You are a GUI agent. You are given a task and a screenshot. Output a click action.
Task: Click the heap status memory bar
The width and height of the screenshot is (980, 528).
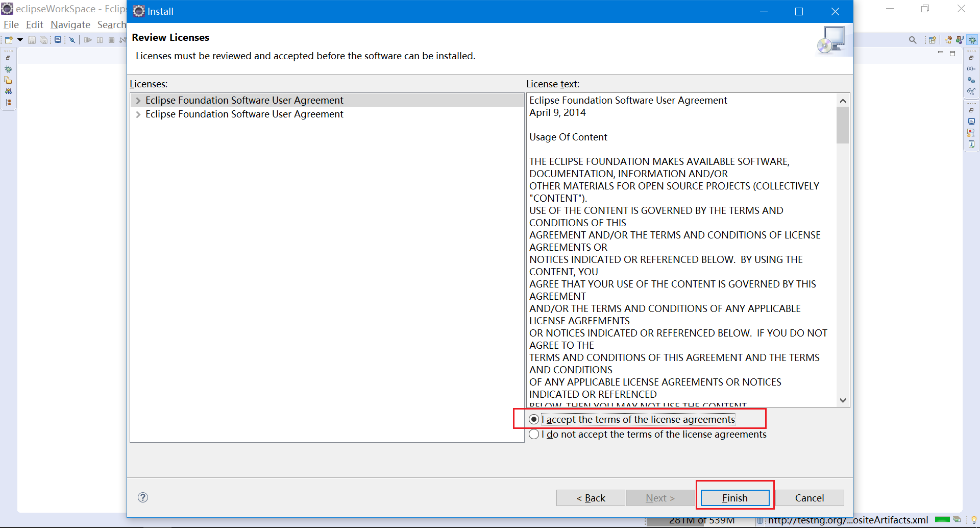click(x=700, y=520)
